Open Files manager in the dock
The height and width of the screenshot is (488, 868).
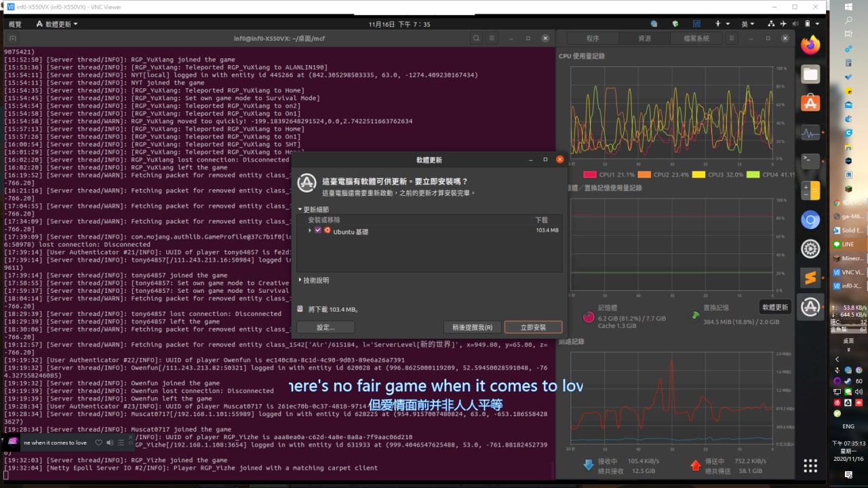[810, 75]
